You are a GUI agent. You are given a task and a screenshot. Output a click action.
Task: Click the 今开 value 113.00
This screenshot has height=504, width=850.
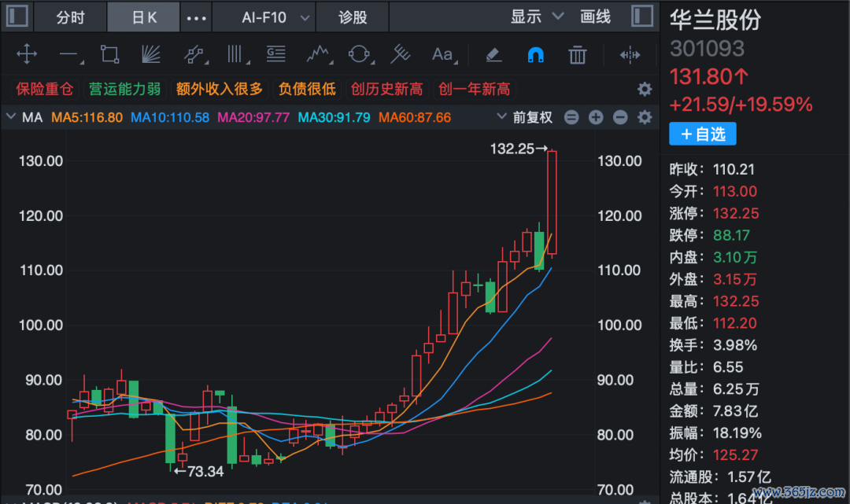pos(734,191)
